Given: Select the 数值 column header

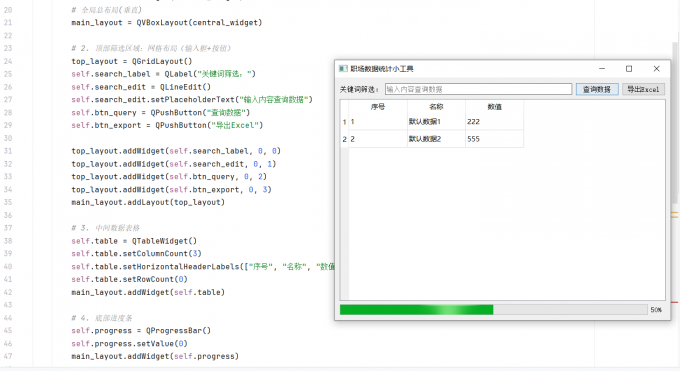Looking at the screenshot, I should point(494,107).
